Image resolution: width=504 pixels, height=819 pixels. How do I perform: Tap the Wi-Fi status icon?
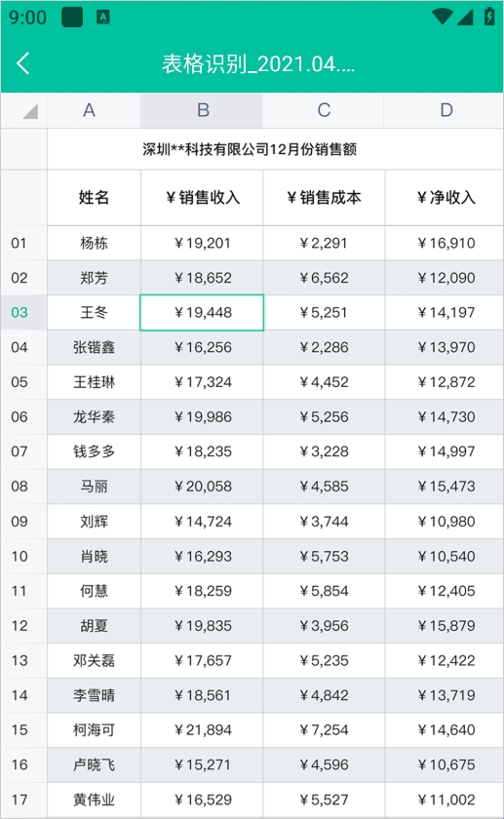coord(443,17)
